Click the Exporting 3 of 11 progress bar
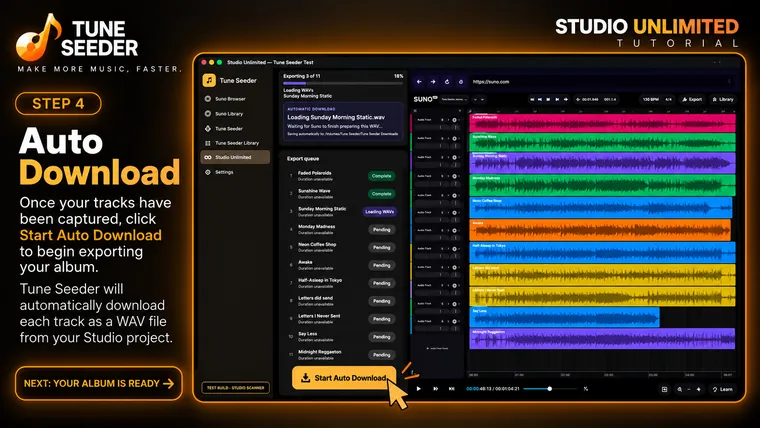Viewport: 760px width, 428px height. pyautogui.click(x=343, y=83)
